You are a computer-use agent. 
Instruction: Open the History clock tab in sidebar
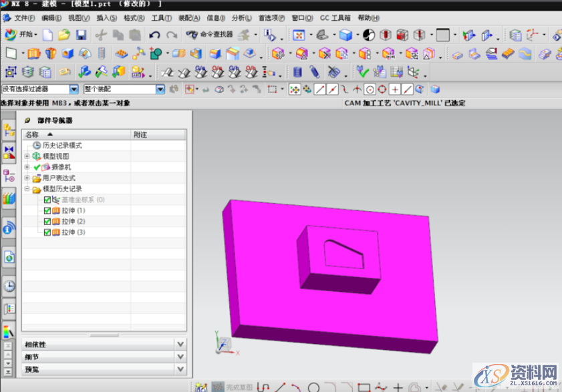click(9, 286)
